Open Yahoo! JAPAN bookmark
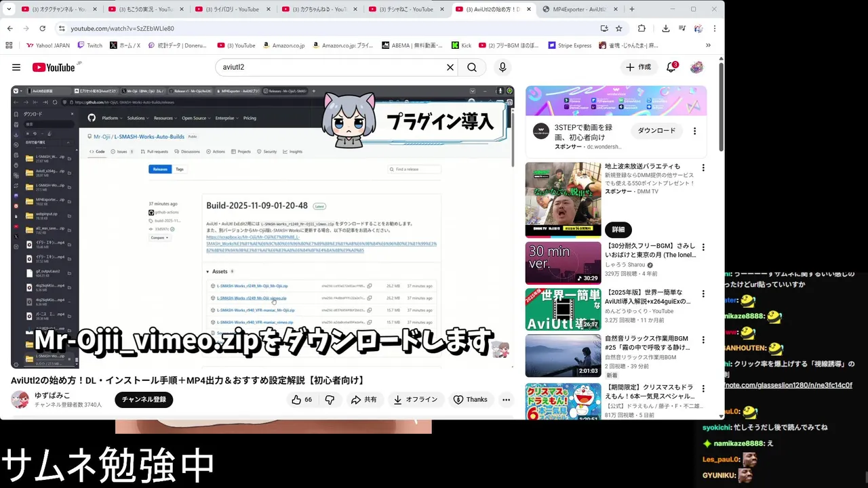 pos(47,45)
